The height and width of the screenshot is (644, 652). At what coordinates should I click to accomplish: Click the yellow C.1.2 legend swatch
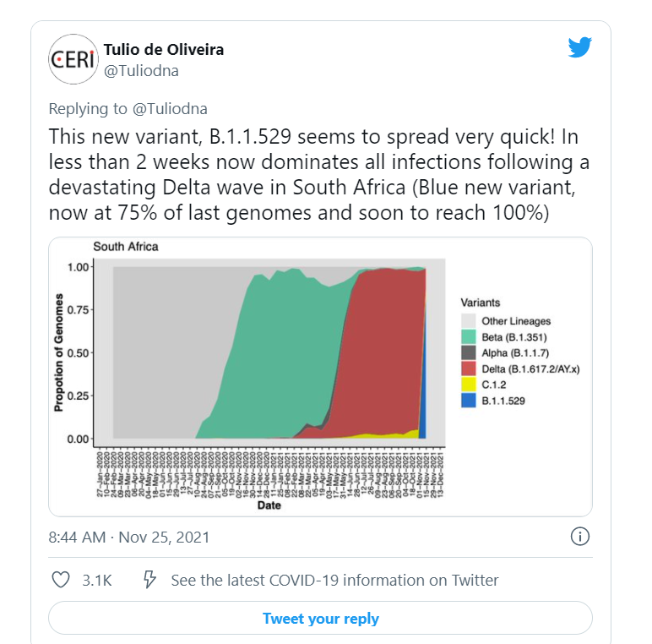point(468,385)
